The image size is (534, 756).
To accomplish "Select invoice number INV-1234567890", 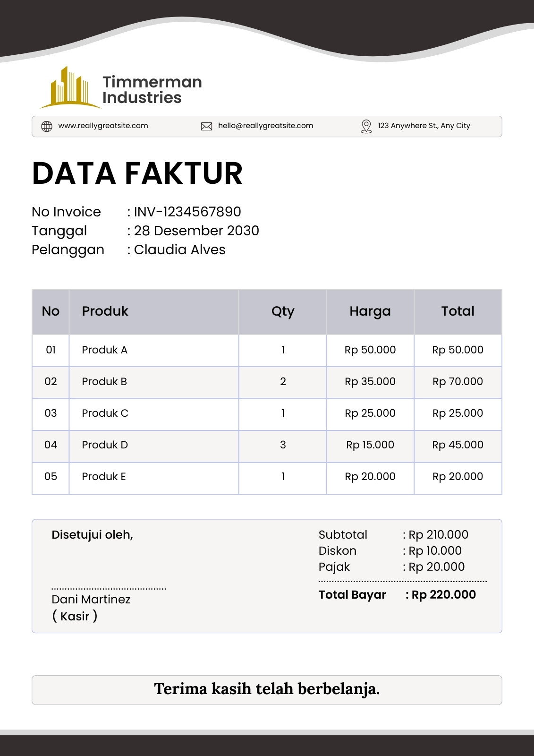I will [x=187, y=212].
